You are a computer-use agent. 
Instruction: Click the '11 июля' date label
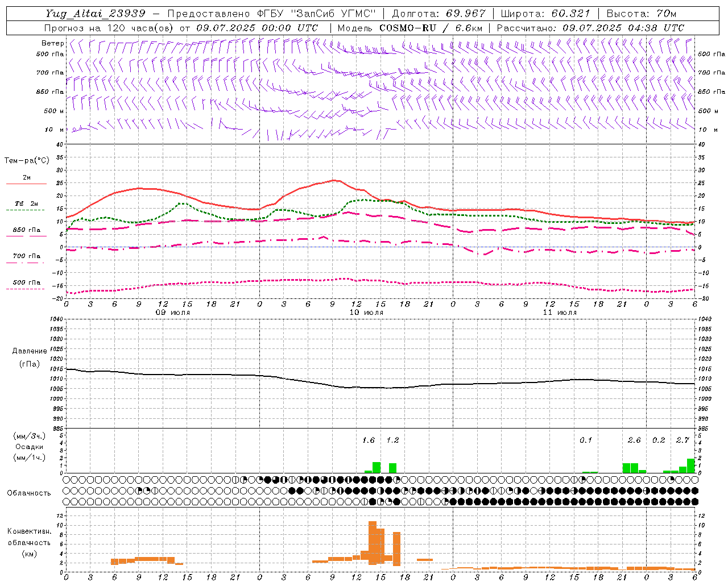[x=559, y=313]
